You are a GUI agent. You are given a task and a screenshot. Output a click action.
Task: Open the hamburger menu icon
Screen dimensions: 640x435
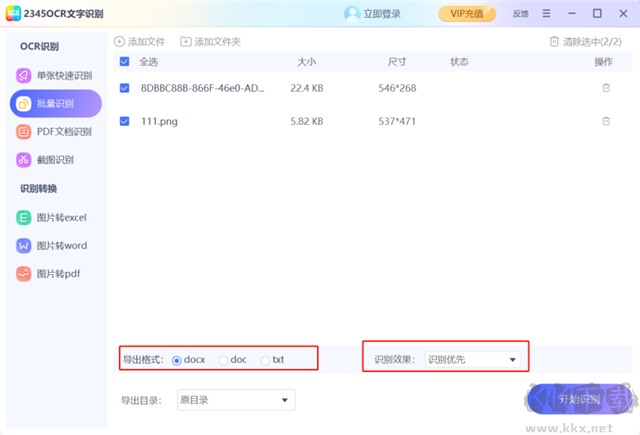click(x=546, y=13)
